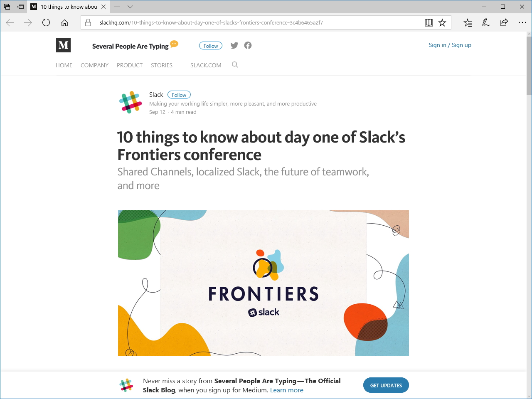Open the STORIES navigation item
532x399 pixels.
point(162,65)
